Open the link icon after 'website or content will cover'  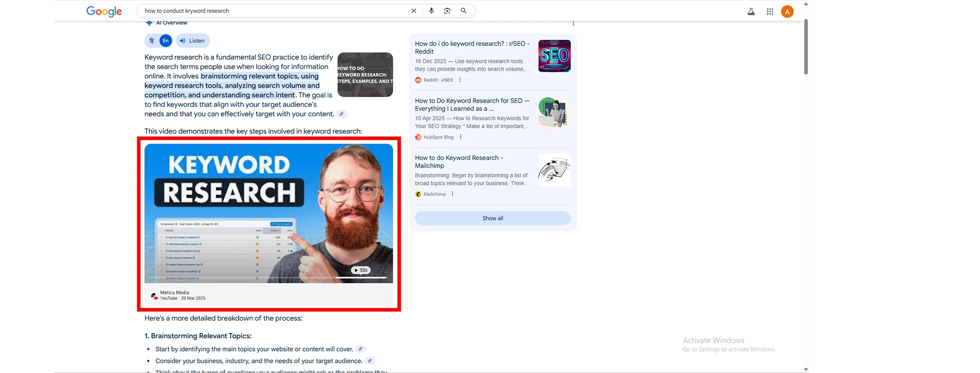pos(360,349)
